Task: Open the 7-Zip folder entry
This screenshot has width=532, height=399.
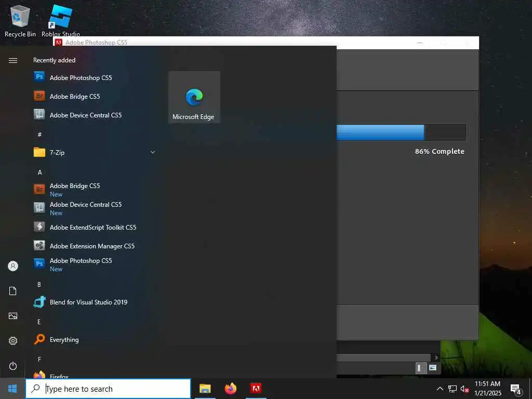Action: click(95, 152)
